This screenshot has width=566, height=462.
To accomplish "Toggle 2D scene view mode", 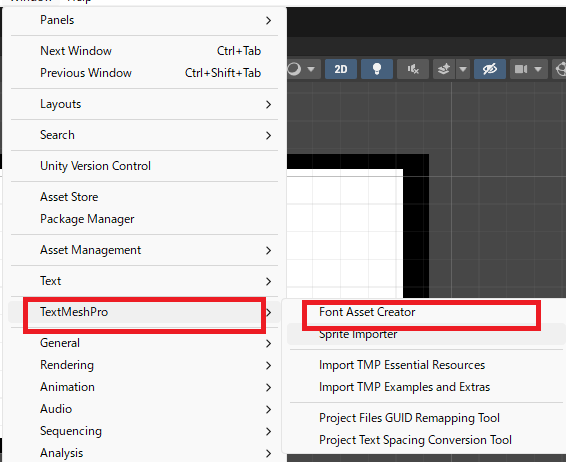I will (341, 69).
